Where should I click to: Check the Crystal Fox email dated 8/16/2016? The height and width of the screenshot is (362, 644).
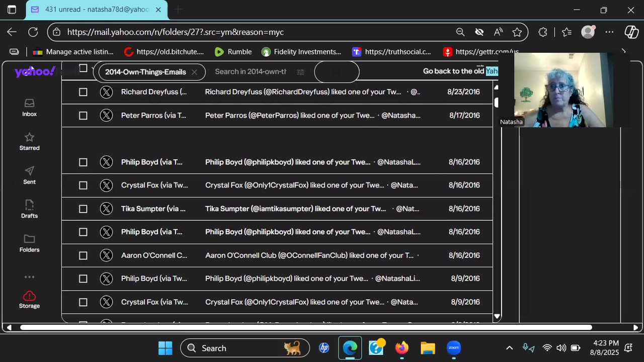(x=83, y=186)
